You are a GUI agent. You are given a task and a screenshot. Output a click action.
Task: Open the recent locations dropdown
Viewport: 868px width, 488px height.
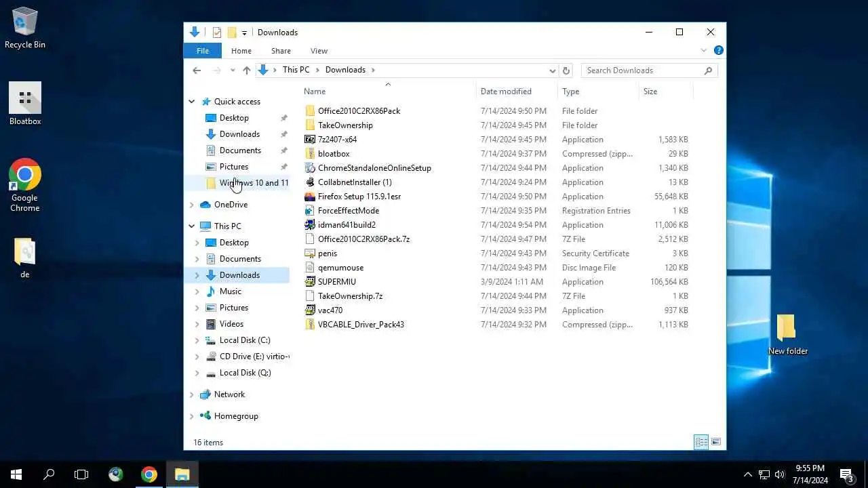[233, 70]
